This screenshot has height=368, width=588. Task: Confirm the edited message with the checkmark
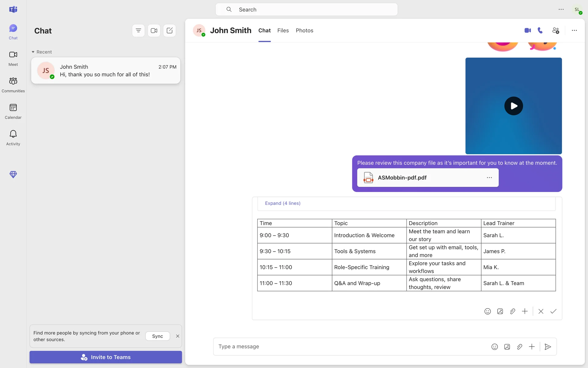553,311
